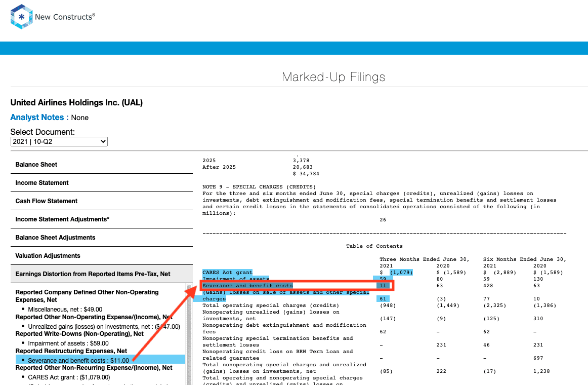Select 'Miscellaneous, net : $49.00' item
Viewport: 588px width, 385px height.
coord(65,310)
